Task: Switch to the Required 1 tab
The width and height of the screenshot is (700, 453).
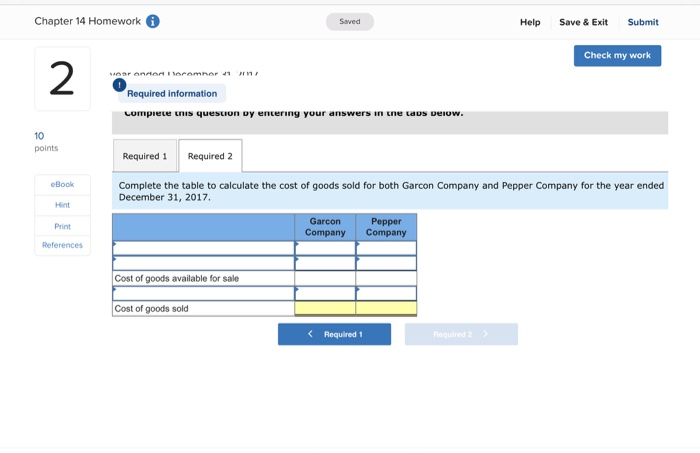Action: tap(145, 156)
